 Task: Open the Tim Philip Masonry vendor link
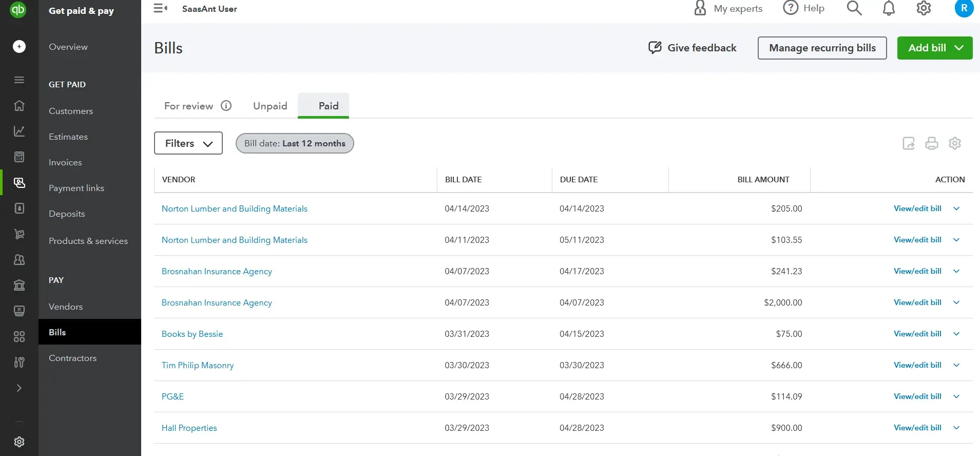click(198, 365)
